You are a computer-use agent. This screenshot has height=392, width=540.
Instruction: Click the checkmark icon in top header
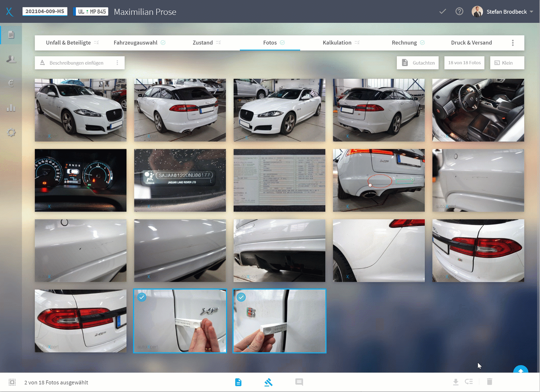click(443, 11)
